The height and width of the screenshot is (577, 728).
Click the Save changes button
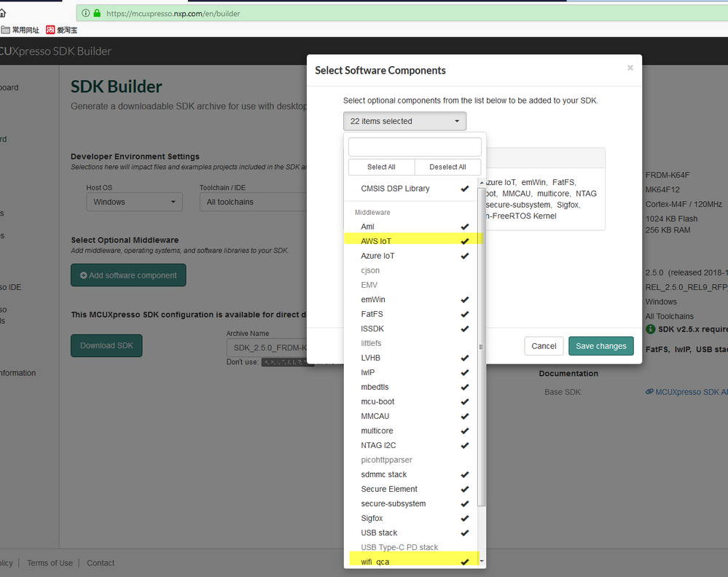tap(600, 346)
